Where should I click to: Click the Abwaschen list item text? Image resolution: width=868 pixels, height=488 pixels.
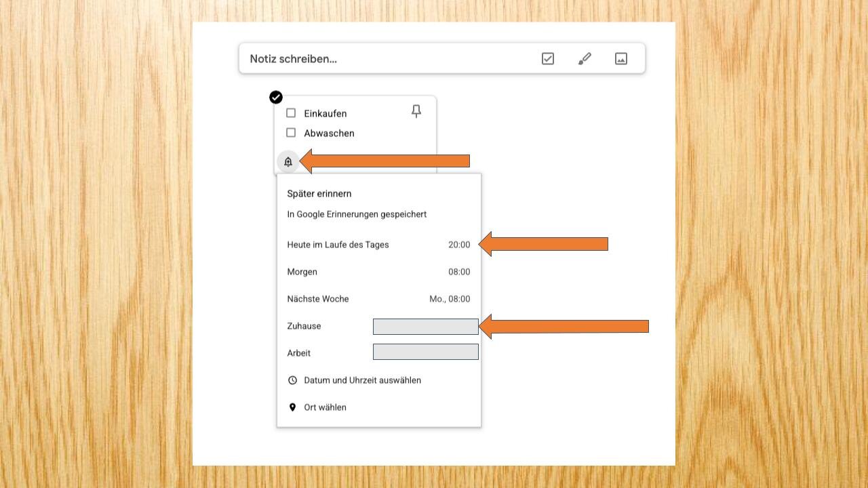click(x=329, y=133)
